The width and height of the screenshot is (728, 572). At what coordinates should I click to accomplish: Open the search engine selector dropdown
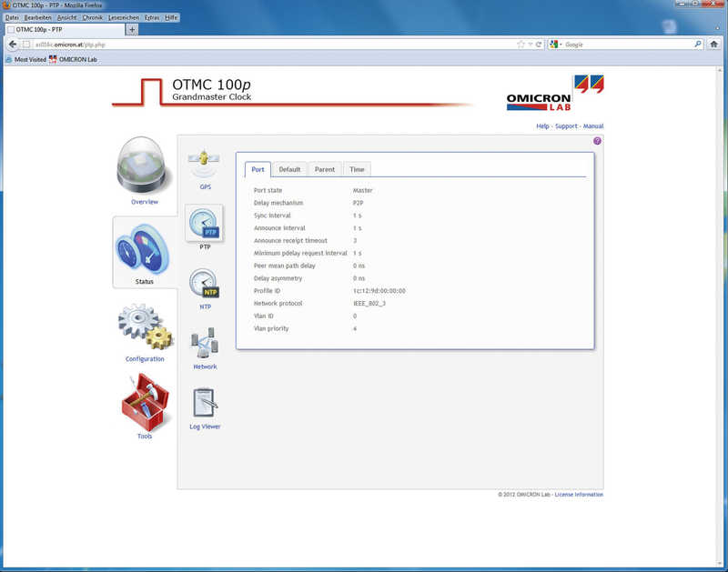(556, 44)
